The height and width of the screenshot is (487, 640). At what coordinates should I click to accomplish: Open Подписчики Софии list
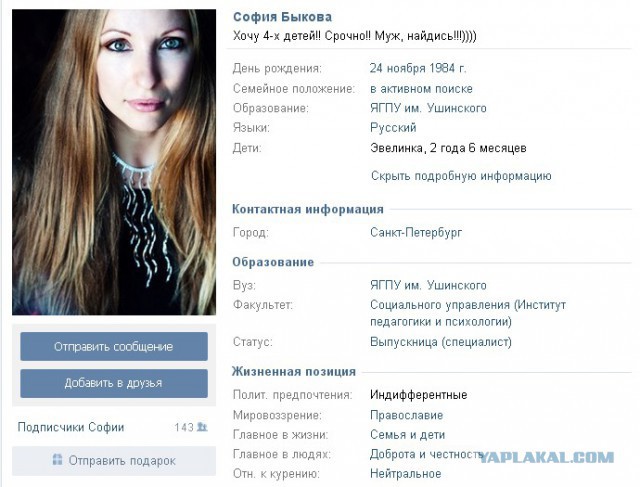click(71, 427)
